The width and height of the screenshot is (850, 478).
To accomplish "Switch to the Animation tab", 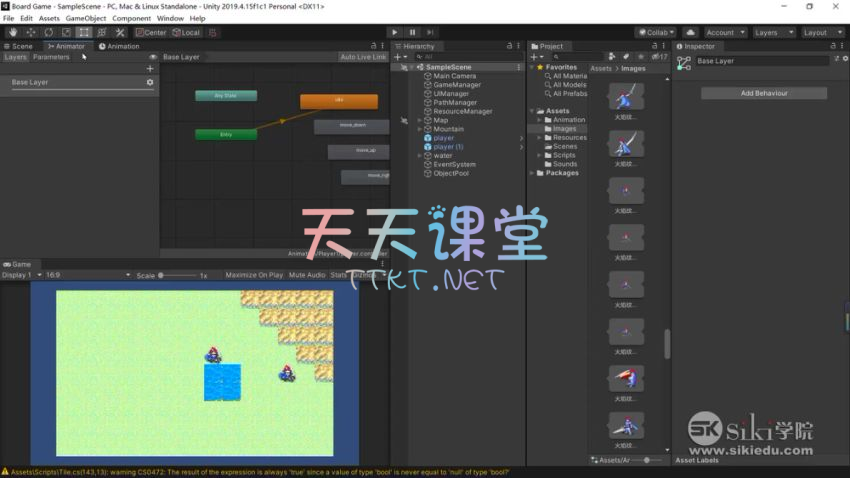I will (120, 46).
